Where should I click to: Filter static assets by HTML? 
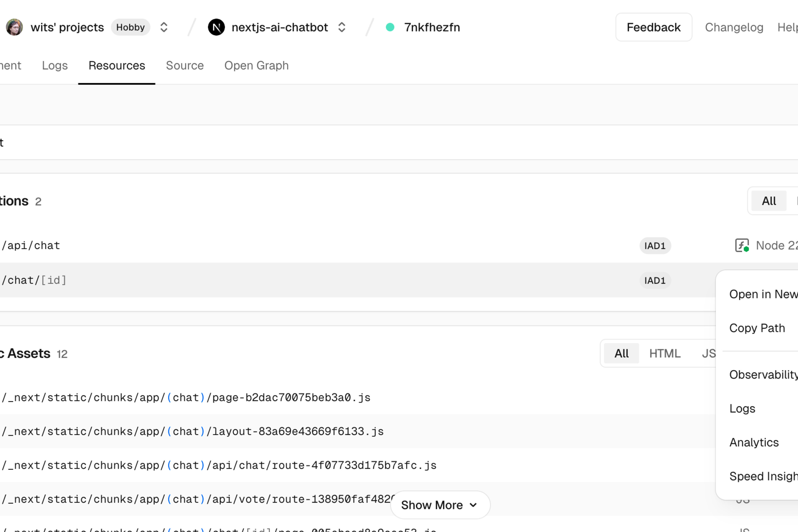(665, 353)
